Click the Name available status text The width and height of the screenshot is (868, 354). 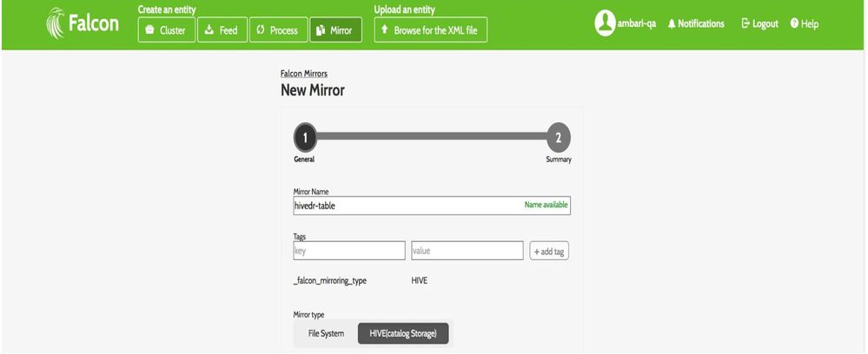click(546, 205)
